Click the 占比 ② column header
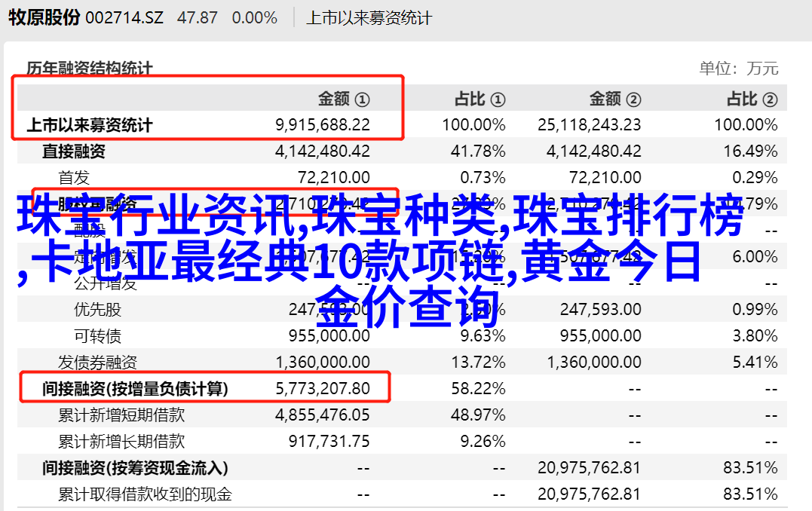The width and height of the screenshot is (812, 511). click(752, 99)
